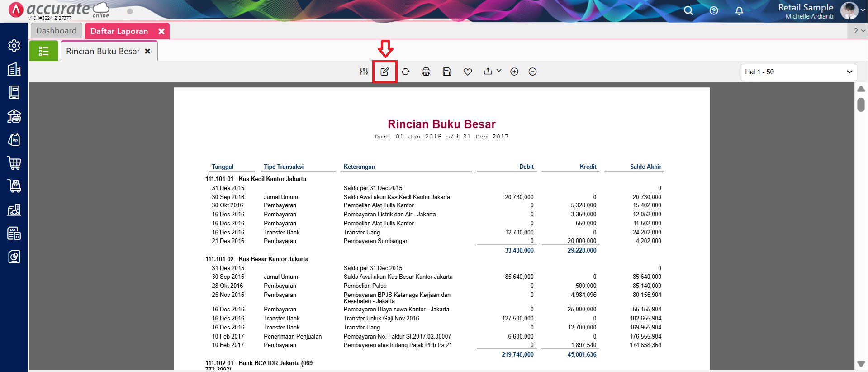Zoom out with the minus circle icon
868x372 pixels.
(532, 72)
